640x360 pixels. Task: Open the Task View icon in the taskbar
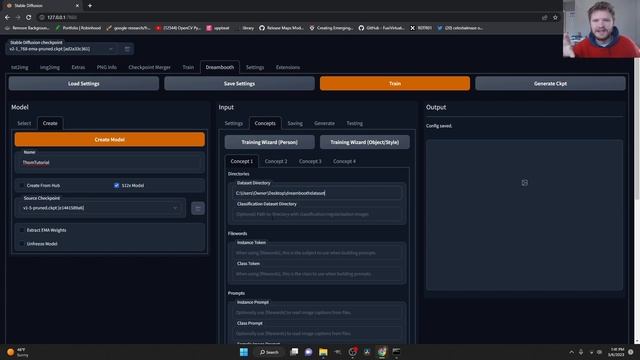tap(294, 352)
